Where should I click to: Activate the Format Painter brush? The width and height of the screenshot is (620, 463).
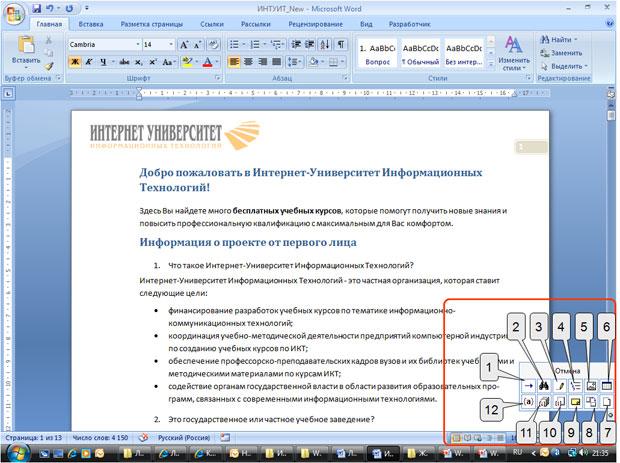pyautogui.click(x=49, y=66)
